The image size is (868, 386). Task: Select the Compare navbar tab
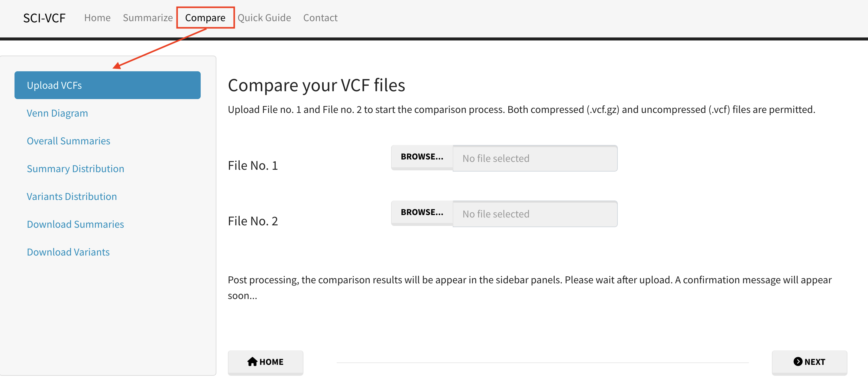point(205,18)
